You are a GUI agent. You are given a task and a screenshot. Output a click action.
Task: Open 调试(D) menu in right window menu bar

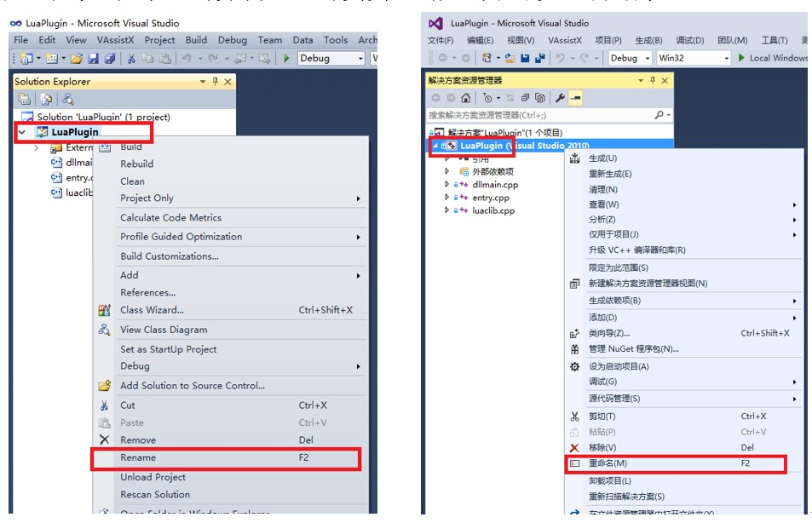pyautogui.click(x=690, y=40)
